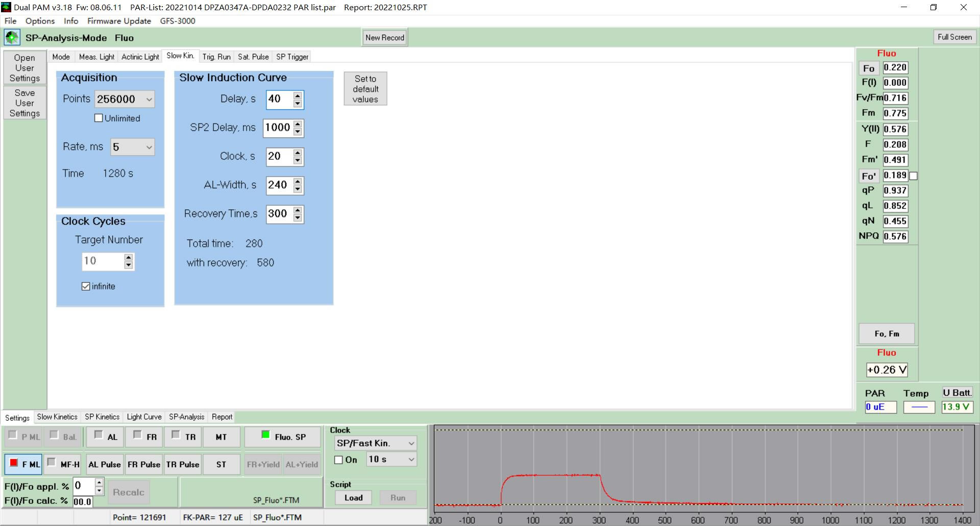Switch on the AL actinic light button
980x526 pixels.
pos(105,437)
